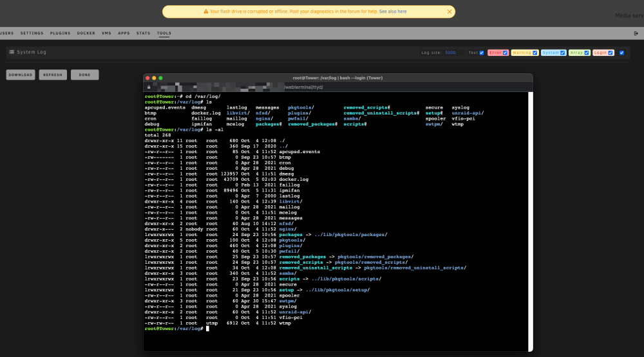Uncheck the Login filter checkbox
Screen dimensions: 644x357
(x=611, y=53)
